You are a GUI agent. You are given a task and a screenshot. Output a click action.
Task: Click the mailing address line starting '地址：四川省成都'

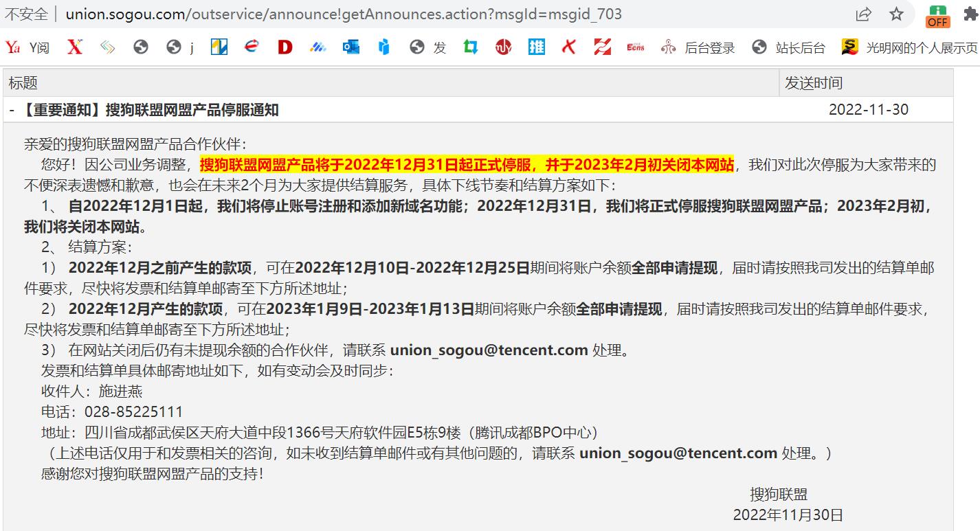point(320,433)
